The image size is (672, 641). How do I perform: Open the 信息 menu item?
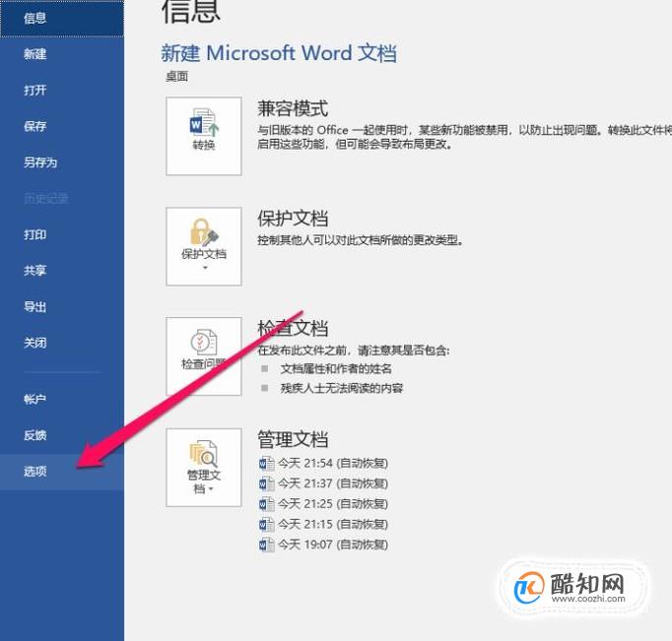click(x=62, y=18)
